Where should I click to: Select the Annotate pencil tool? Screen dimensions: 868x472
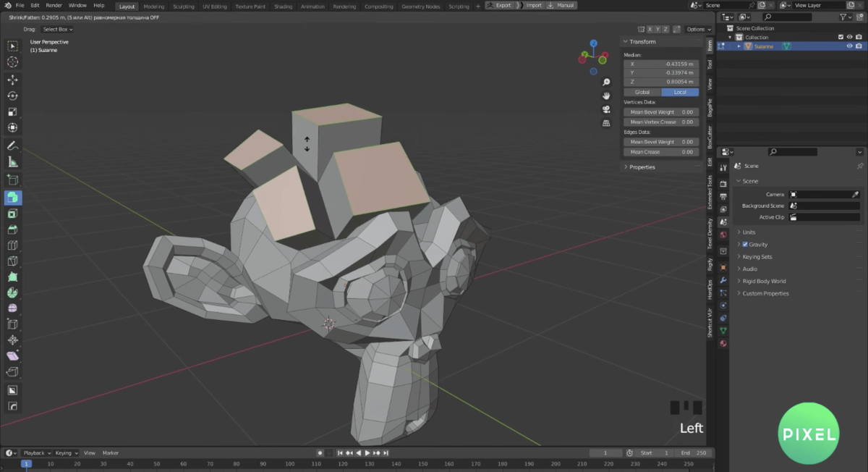[12, 146]
